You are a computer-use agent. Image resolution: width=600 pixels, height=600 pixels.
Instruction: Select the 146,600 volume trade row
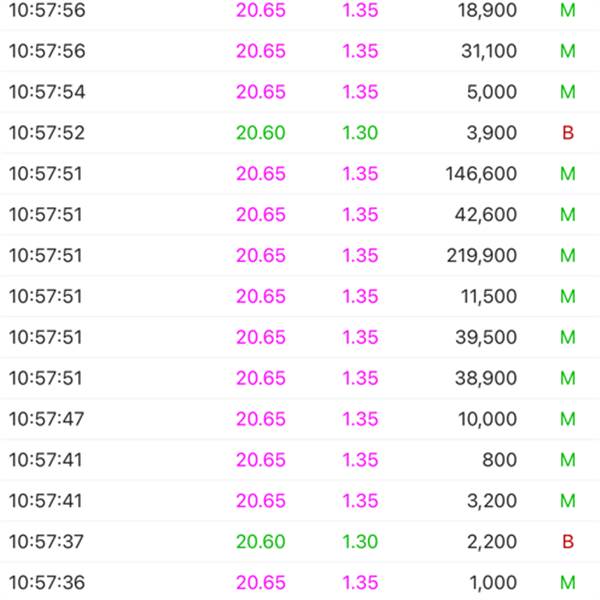tap(300, 174)
